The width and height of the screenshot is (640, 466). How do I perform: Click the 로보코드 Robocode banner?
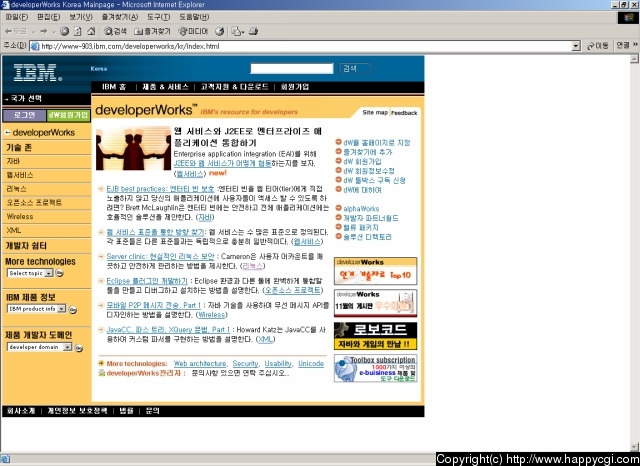point(376,336)
